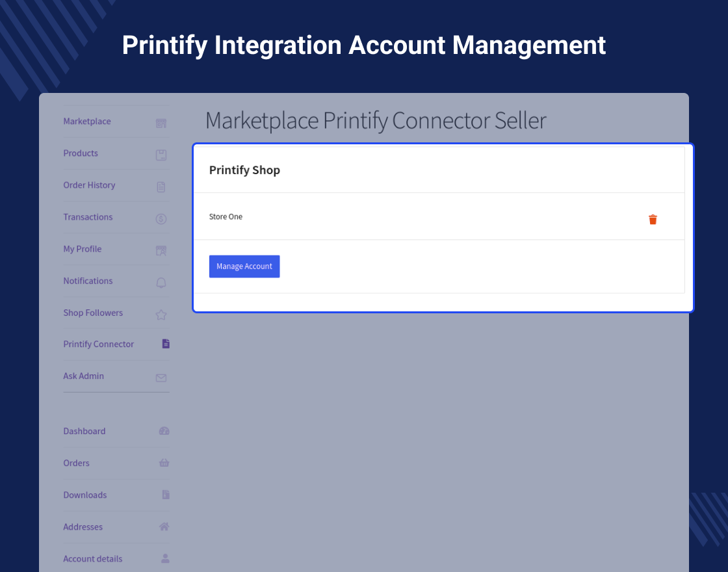Viewport: 728px width, 572px height.
Task: Open the Orders link
Action: click(77, 463)
